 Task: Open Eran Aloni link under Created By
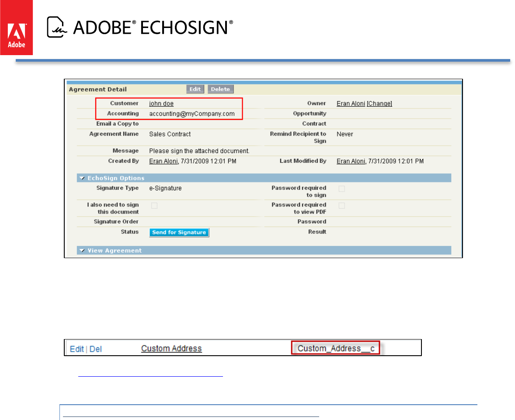pyautogui.click(x=163, y=161)
